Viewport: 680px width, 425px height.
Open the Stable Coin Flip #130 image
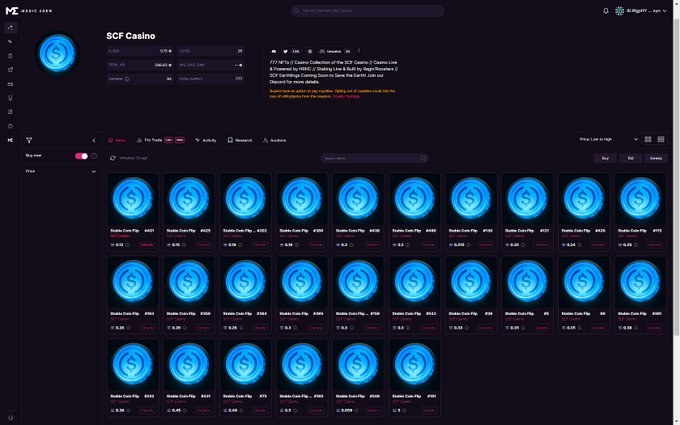(471, 199)
